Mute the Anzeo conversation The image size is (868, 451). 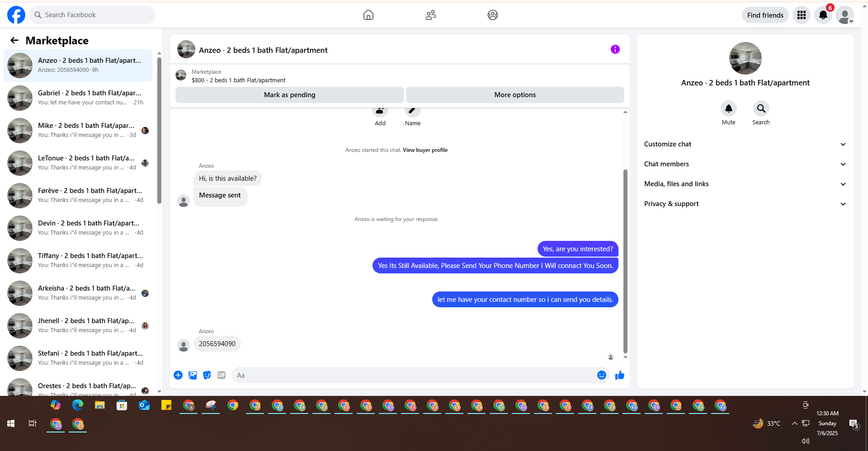point(728,108)
